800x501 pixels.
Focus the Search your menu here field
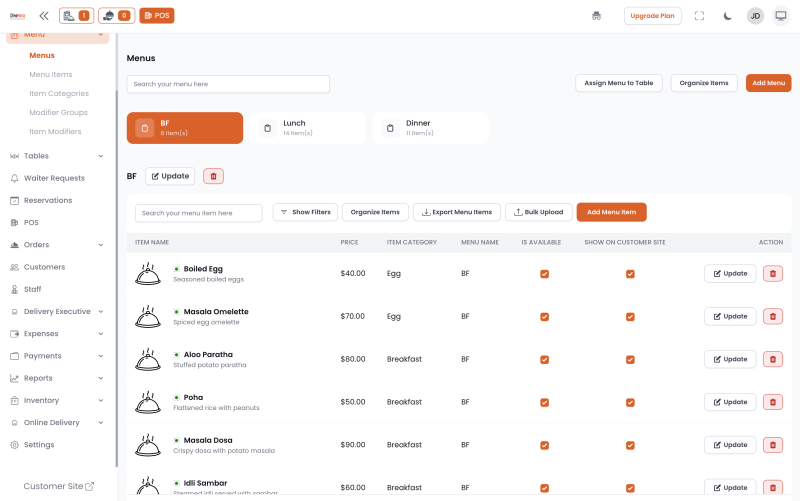click(x=228, y=84)
